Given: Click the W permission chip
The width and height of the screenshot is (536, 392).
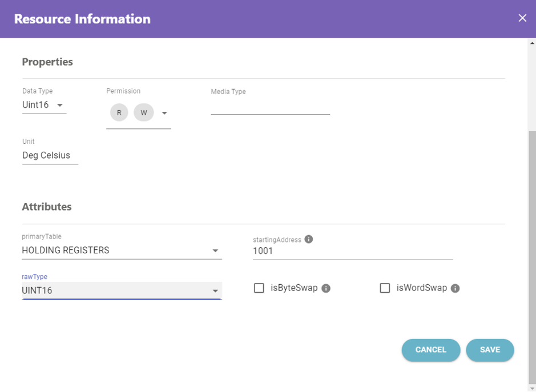Looking at the screenshot, I should point(143,113).
